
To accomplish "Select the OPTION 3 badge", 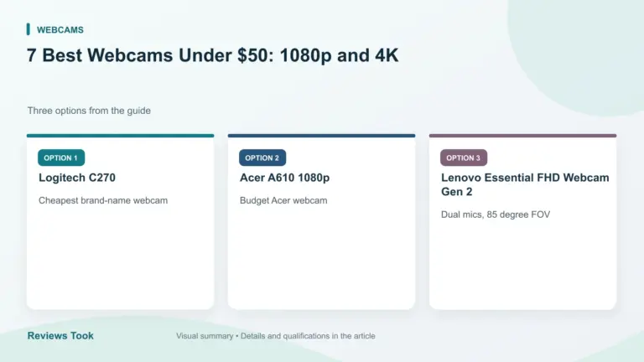I will pos(464,158).
